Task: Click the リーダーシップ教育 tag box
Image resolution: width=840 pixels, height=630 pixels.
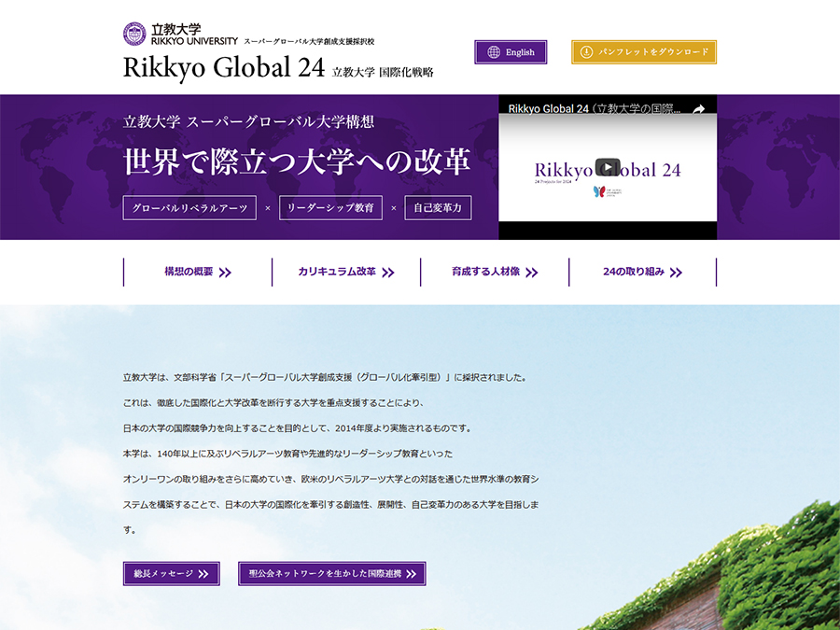Action: pyautogui.click(x=330, y=208)
